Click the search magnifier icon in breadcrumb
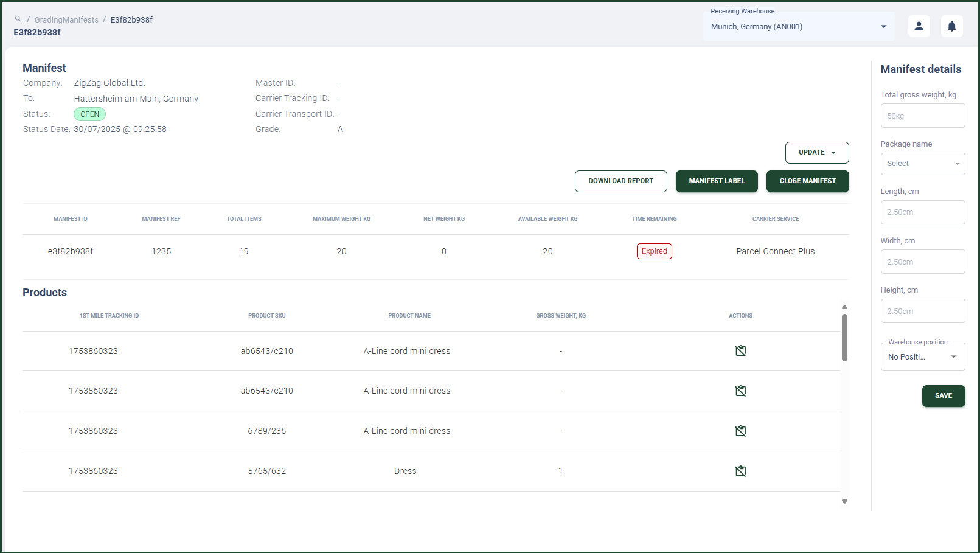The width and height of the screenshot is (980, 553). (18, 19)
